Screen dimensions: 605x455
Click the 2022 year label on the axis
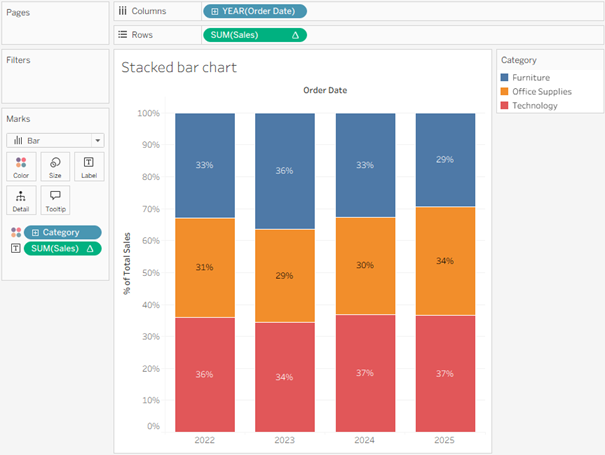(204, 438)
